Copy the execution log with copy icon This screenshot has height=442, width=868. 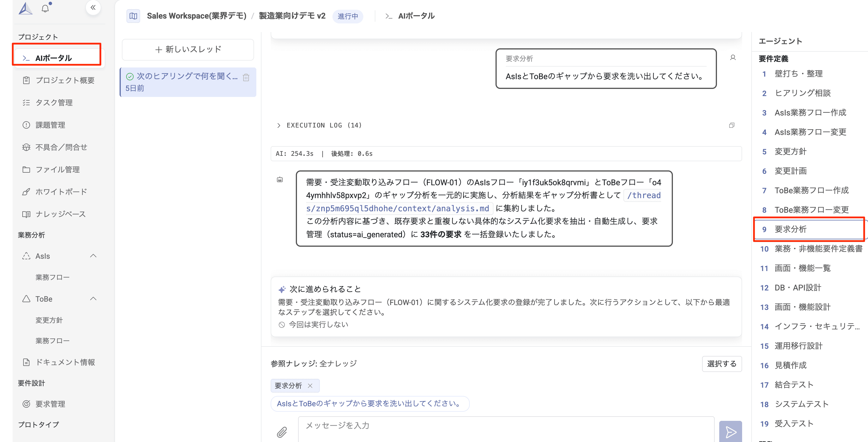coord(732,125)
